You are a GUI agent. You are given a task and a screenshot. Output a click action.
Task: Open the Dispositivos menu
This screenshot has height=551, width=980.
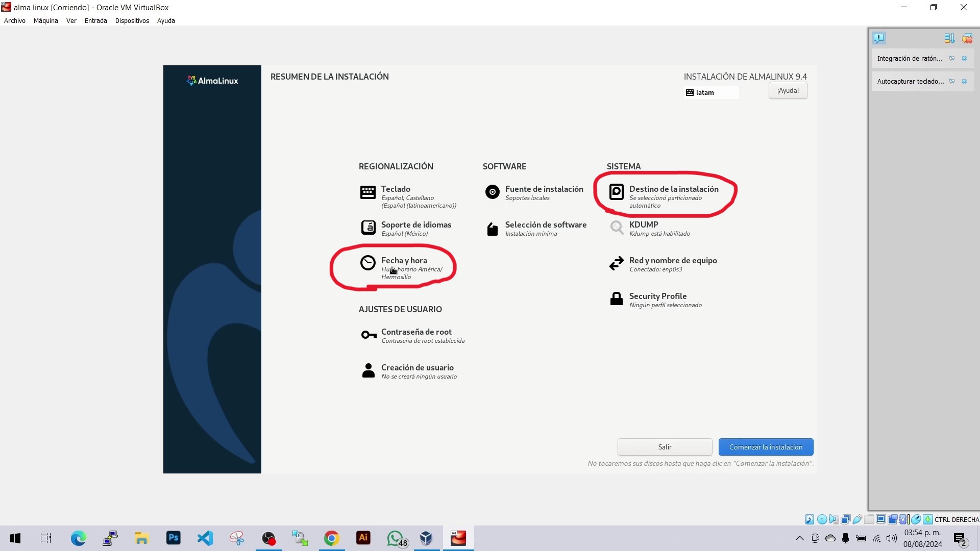(x=132, y=21)
